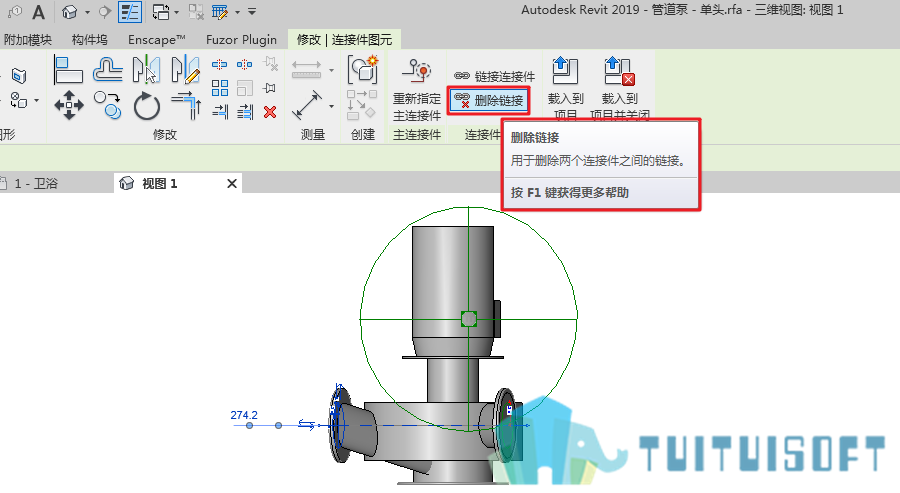This screenshot has width=900, height=493.
Task: Click the Text (A) quick access icon
Action: (x=38, y=11)
